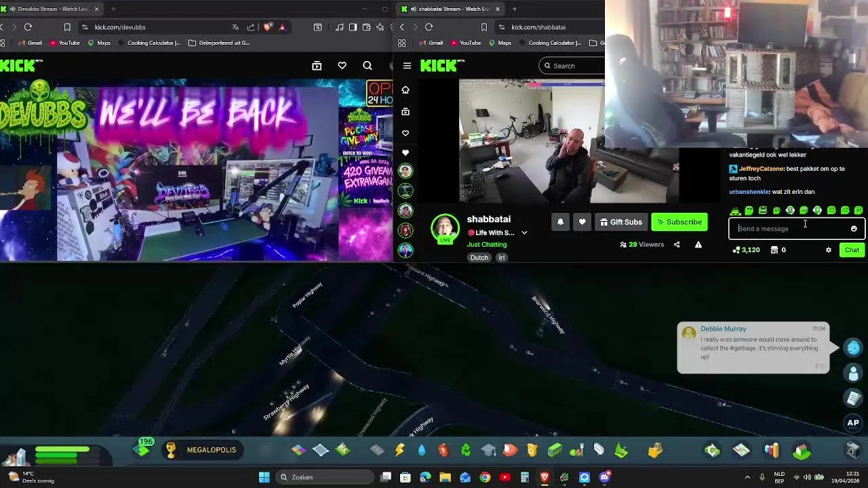Open the Water droplet services menu

[x=422, y=450]
